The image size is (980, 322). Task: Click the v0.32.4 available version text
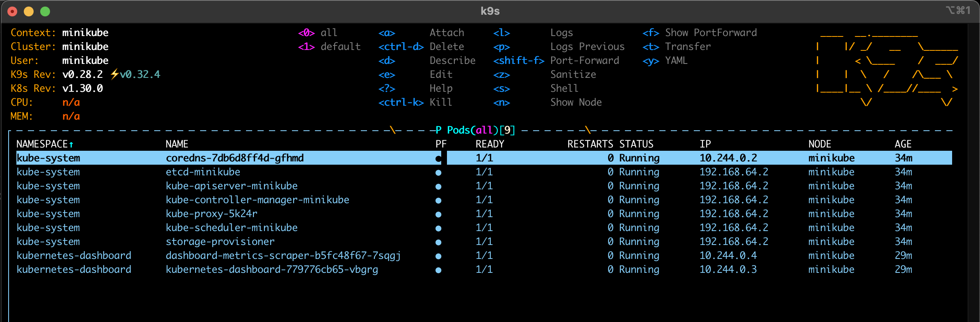coord(140,74)
